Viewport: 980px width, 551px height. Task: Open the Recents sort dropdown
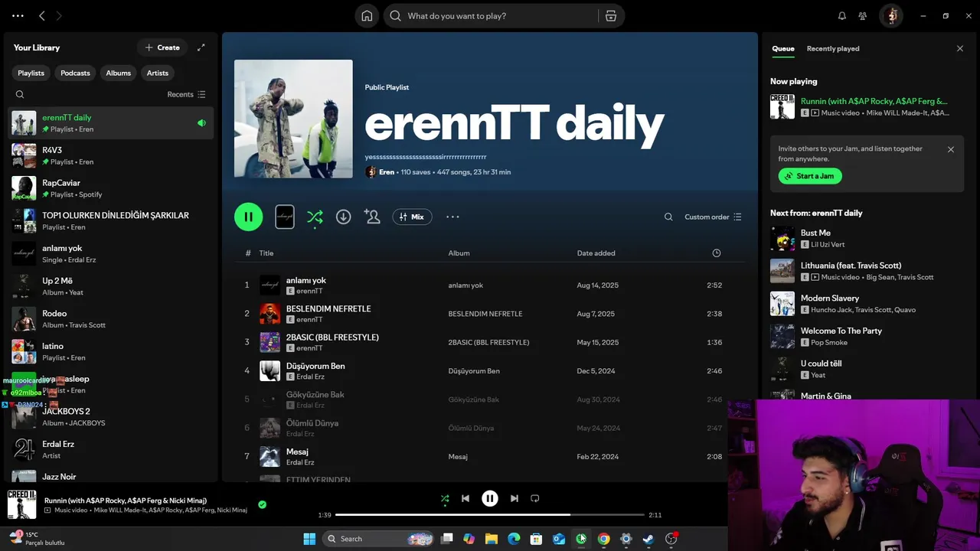tap(186, 94)
